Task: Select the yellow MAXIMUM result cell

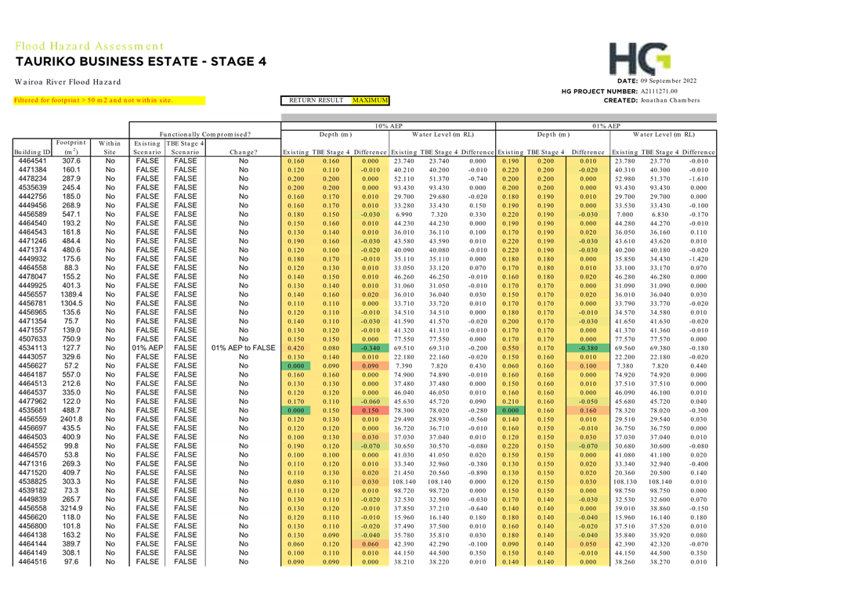Action: click(369, 100)
